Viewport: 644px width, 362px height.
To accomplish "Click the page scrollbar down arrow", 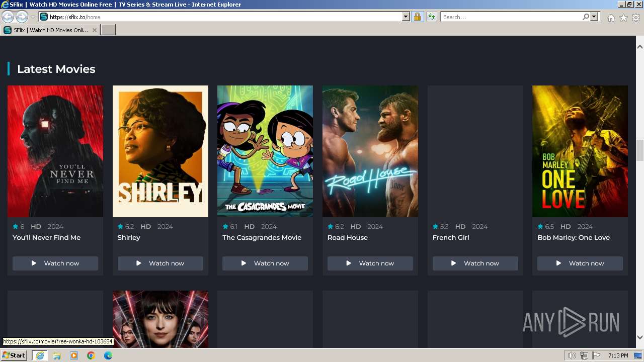I will pyautogui.click(x=640, y=337).
